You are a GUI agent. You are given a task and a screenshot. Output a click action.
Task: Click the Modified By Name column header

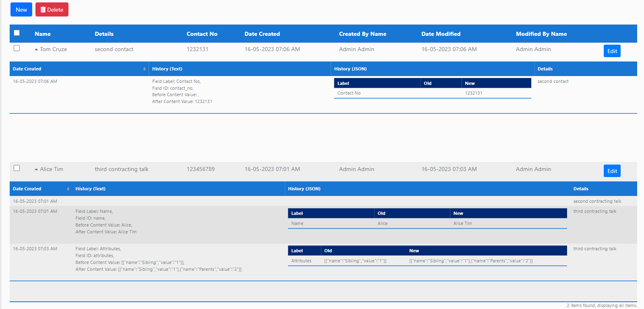541,34
